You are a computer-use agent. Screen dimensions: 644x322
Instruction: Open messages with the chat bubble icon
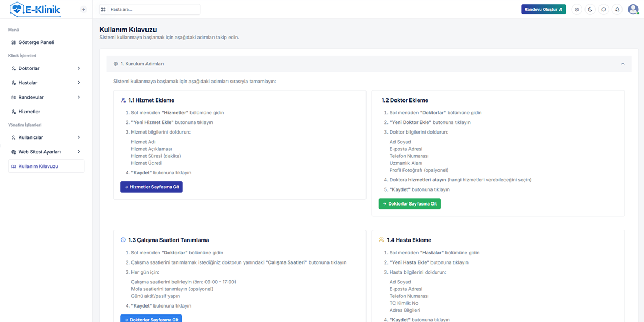point(604,9)
